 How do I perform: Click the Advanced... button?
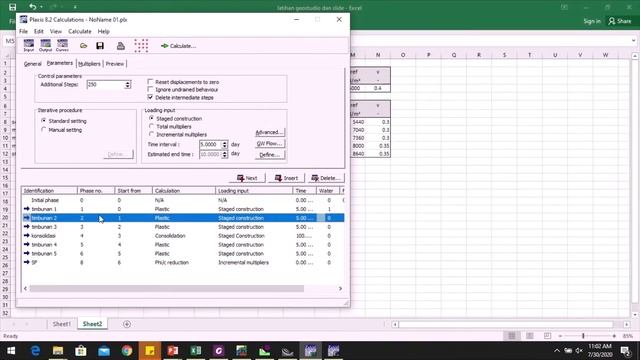[269, 132]
